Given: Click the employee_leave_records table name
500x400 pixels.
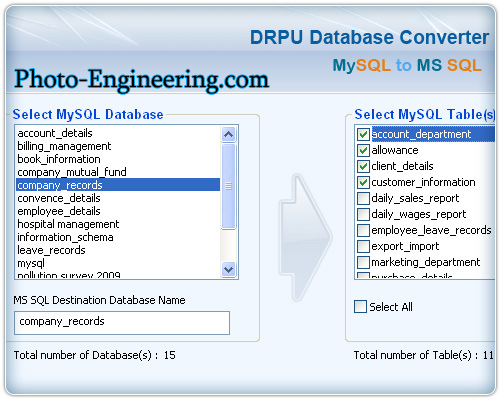Looking at the screenshot, I should pyautogui.click(x=431, y=230).
